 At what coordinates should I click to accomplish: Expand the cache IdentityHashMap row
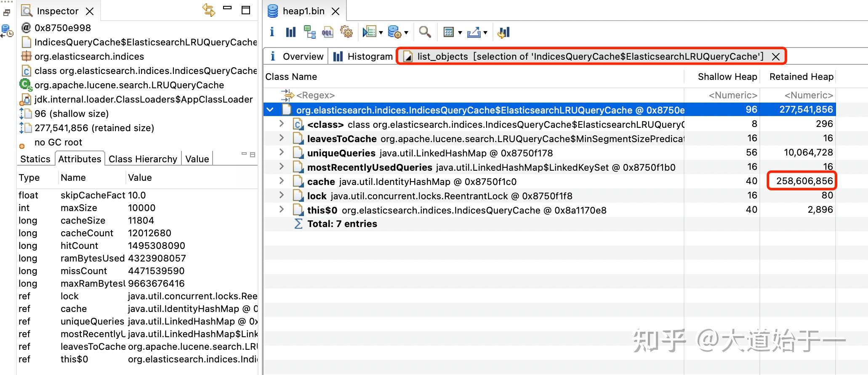point(282,181)
